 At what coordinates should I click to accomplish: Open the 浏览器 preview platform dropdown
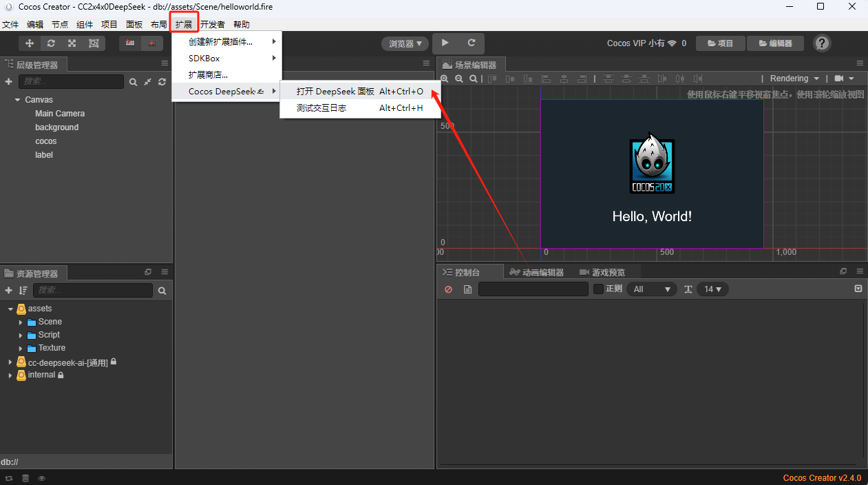pos(405,43)
